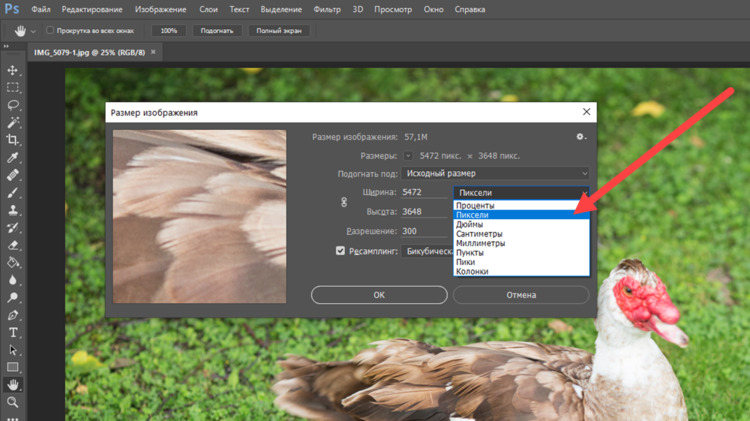The image size is (750, 421).
Task: Choose Проценты from the units list
Action: pos(476,205)
